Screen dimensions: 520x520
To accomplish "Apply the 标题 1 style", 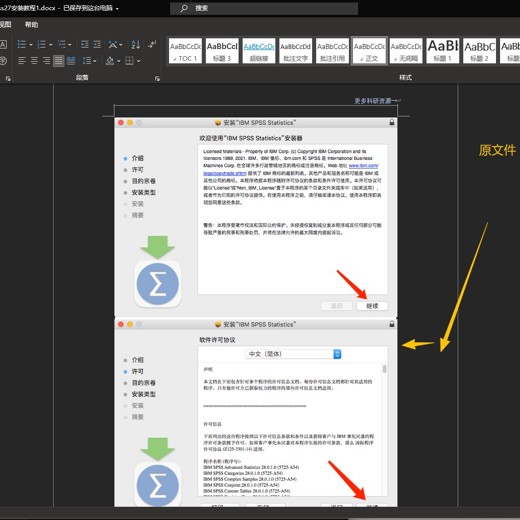I will click(443, 51).
